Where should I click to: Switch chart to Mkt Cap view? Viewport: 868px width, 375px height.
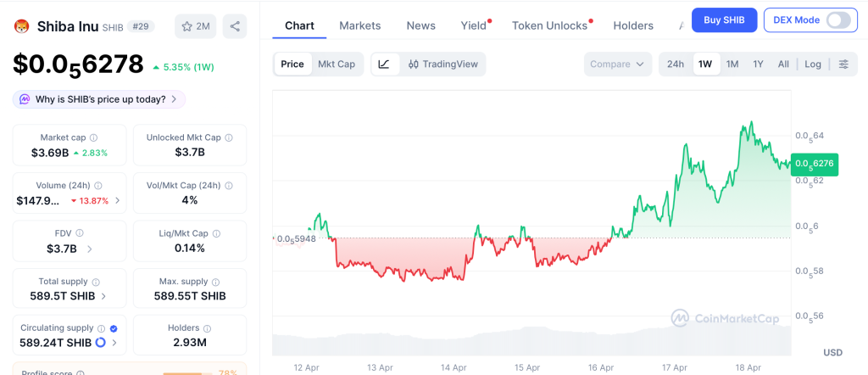point(337,64)
